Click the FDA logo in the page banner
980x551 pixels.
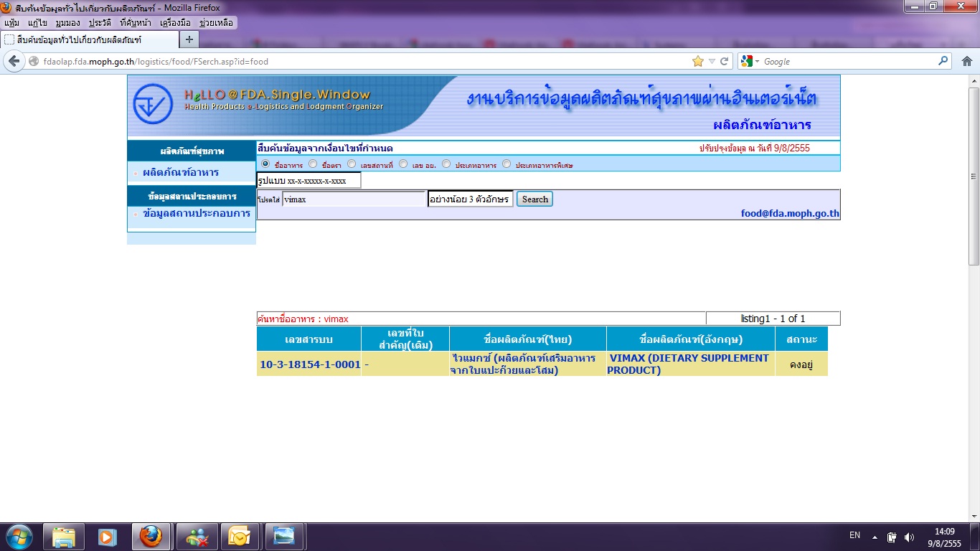coord(153,104)
